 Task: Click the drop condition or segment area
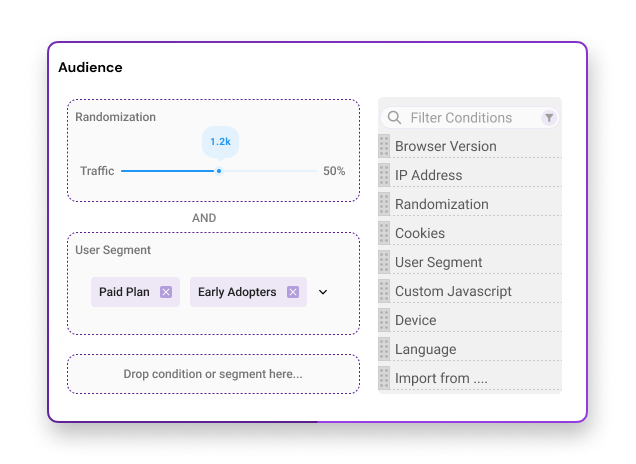tap(213, 374)
